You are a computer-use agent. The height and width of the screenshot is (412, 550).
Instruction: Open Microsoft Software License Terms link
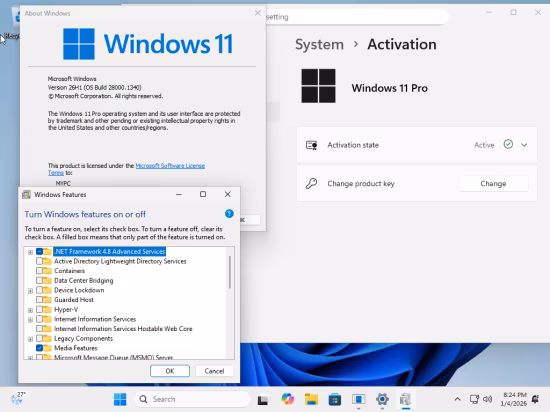coord(170,166)
